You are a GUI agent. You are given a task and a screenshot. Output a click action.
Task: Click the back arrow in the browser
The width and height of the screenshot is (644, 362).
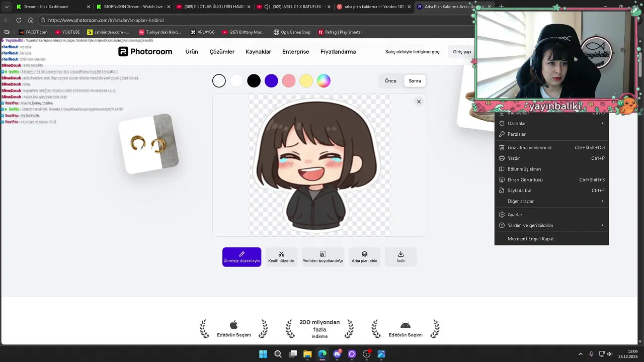click(7, 20)
